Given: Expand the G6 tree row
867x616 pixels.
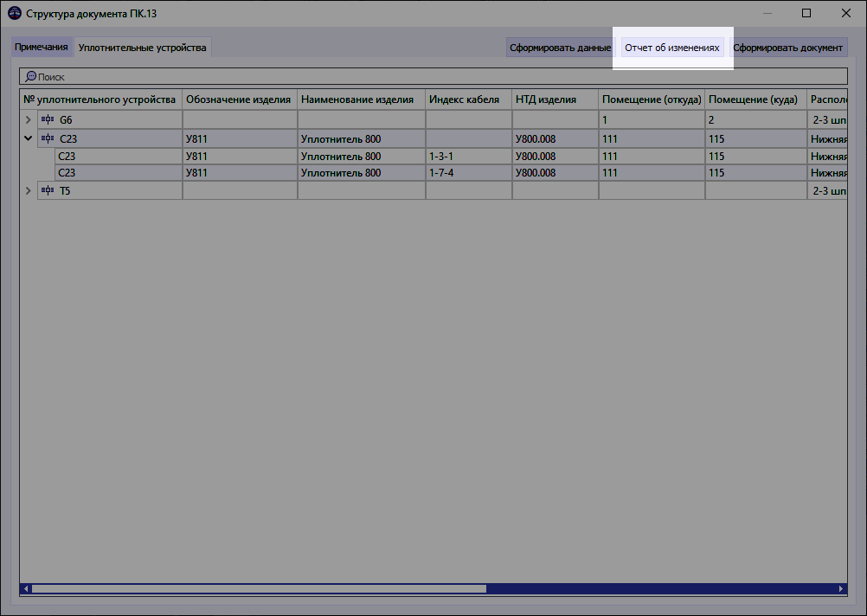Looking at the screenshot, I should (x=28, y=119).
